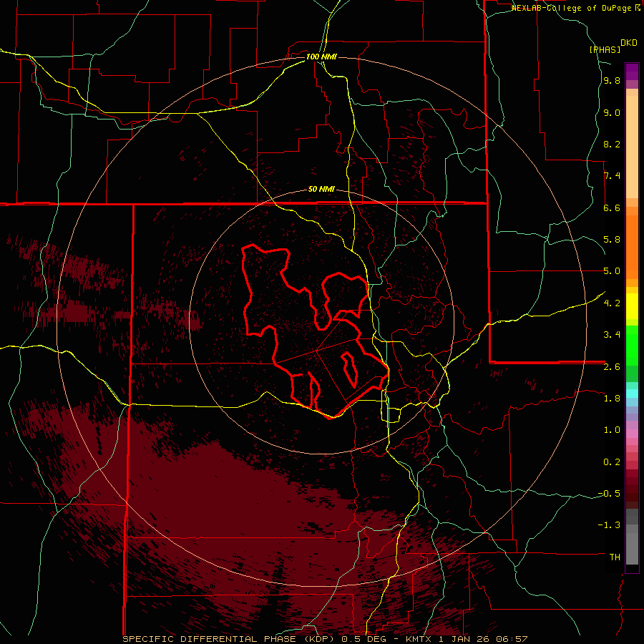The height and width of the screenshot is (644, 644).
Task: Pick the purple band atop color scale
Action: click(632, 72)
